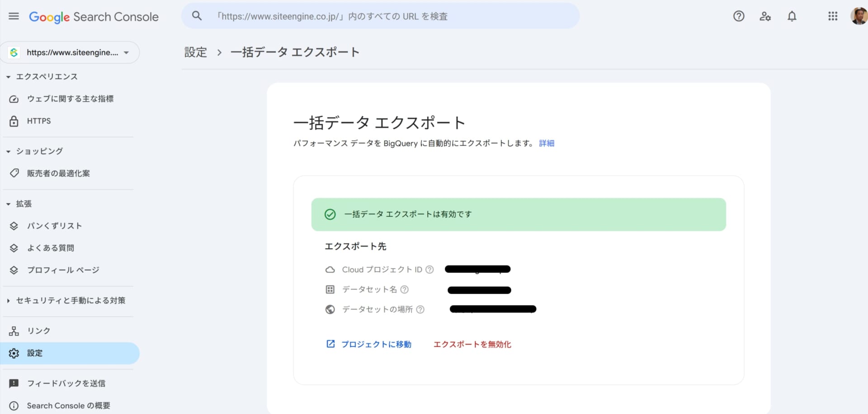The height and width of the screenshot is (414, 868).
Task: Click the 設定 gear icon
Action: [14, 353]
